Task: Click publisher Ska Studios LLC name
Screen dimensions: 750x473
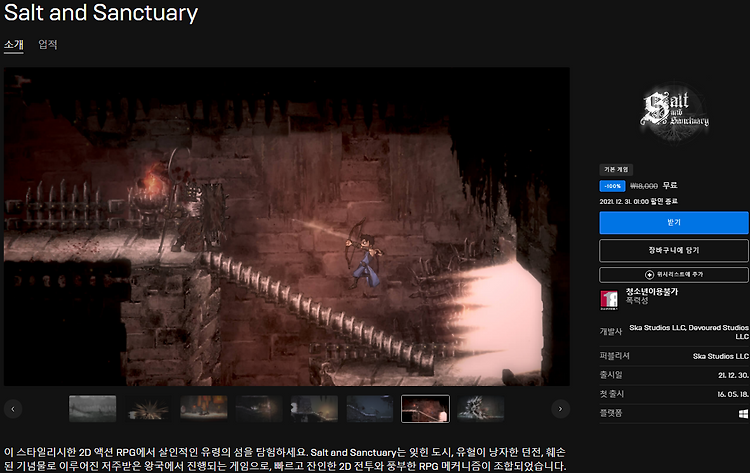Action: (x=720, y=356)
